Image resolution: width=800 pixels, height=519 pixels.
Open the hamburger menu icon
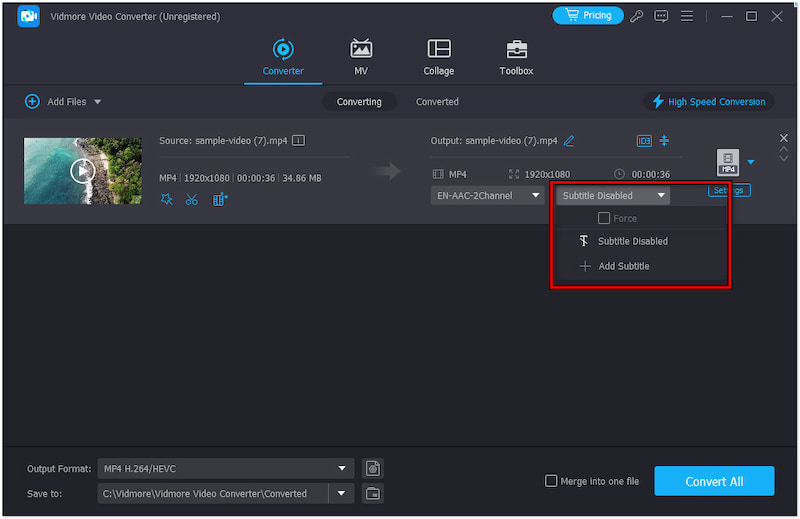point(685,16)
